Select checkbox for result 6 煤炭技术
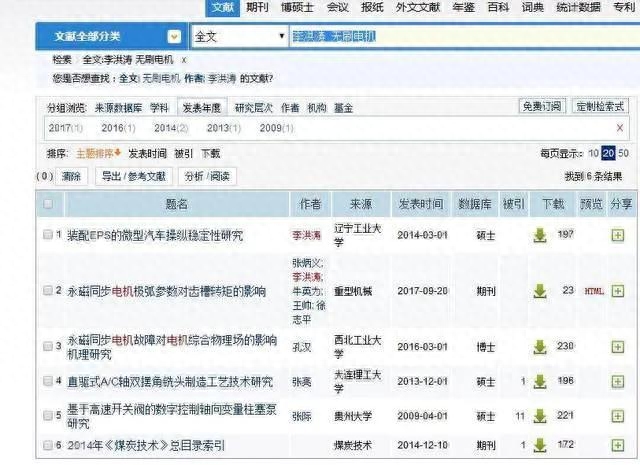 (47, 443)
